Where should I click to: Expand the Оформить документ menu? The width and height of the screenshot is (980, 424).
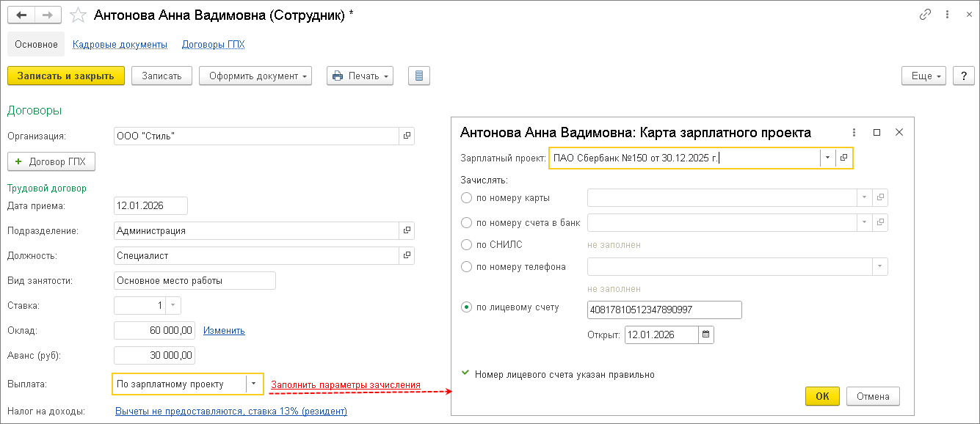pyautogui.click(x=255, y=76)
